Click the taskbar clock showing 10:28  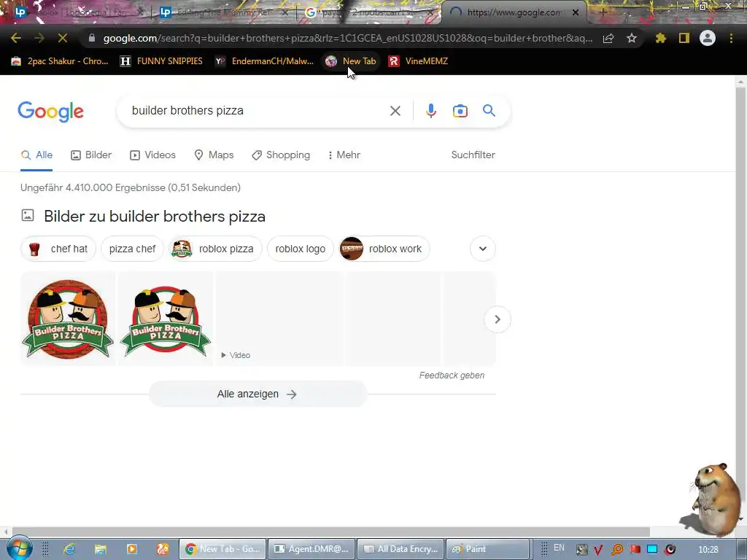pos(708,550)
